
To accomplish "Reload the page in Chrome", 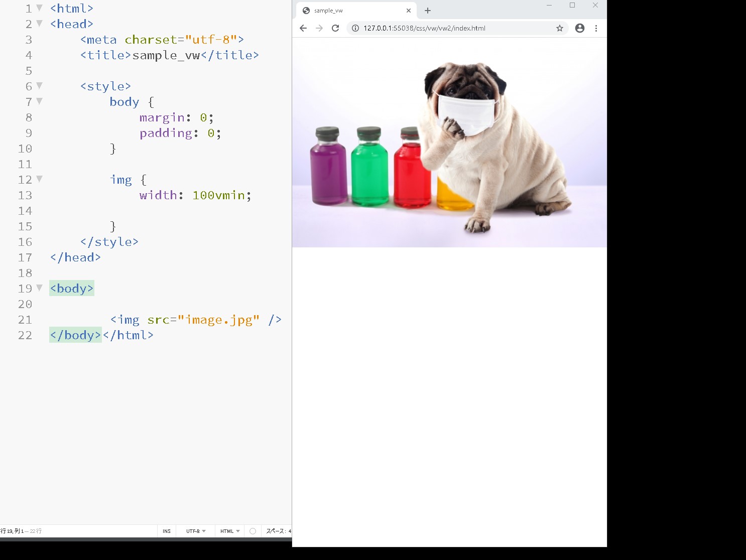I will (x=335, y=28).
